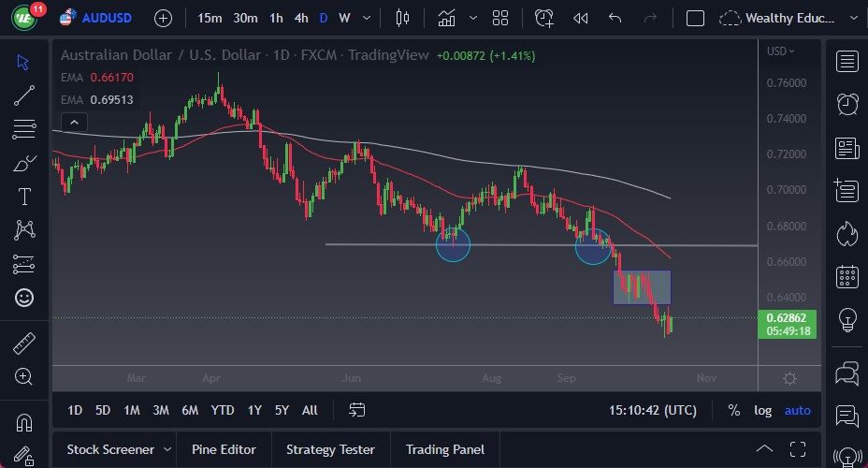Viewport: 868px width, 468px height.
Task: Collapse the indicator legend chevron
Action: [73, 122]
